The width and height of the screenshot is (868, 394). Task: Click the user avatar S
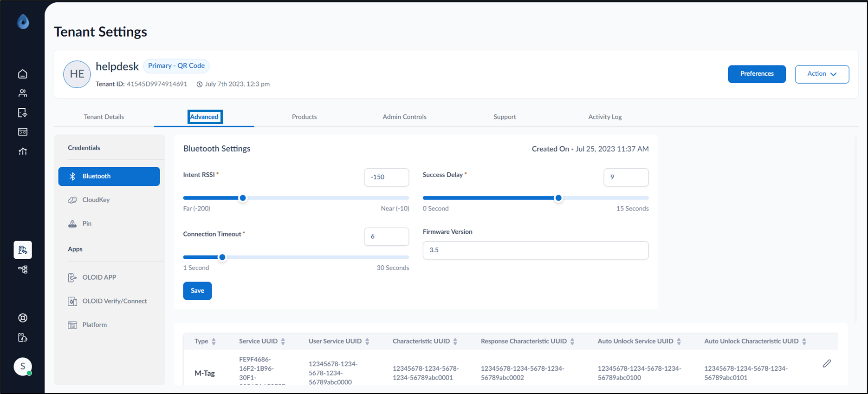[23, 367]
